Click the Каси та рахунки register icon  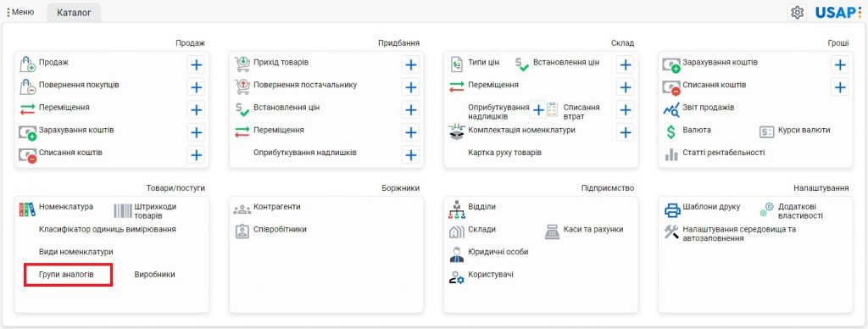[553, 231]
